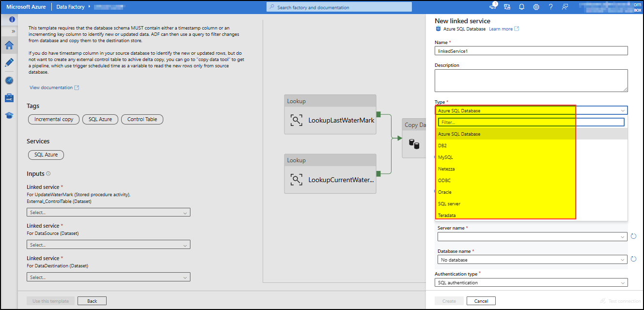The width and height of the screenshot is (644, 310).
Task: Open the settings gear in header
Action: 536,7
